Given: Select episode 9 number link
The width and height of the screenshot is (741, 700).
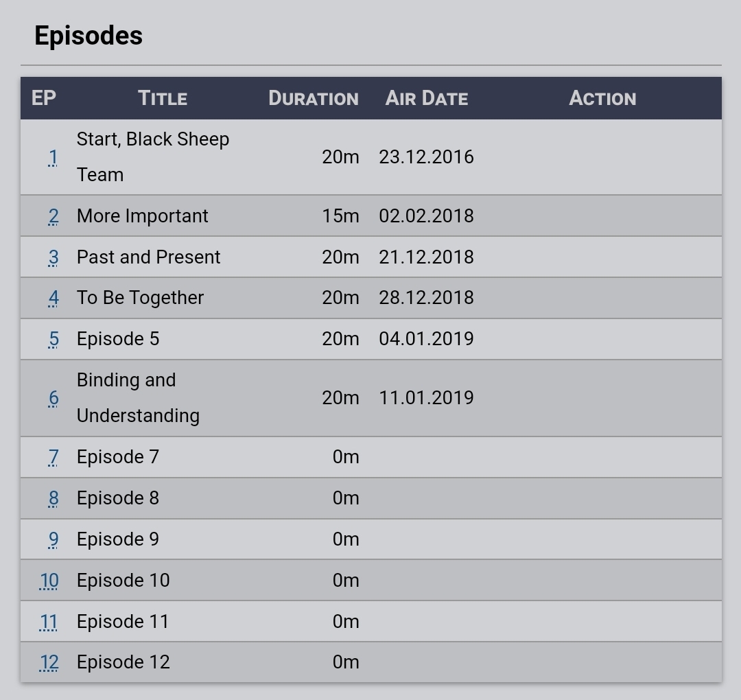Looking at the screenshot, I should click(53, 539).
